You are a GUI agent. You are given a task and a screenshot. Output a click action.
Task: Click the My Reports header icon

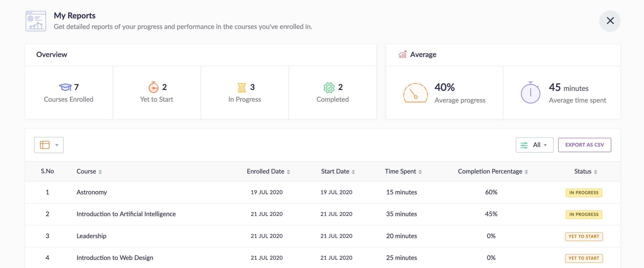[x=36, y=21]
